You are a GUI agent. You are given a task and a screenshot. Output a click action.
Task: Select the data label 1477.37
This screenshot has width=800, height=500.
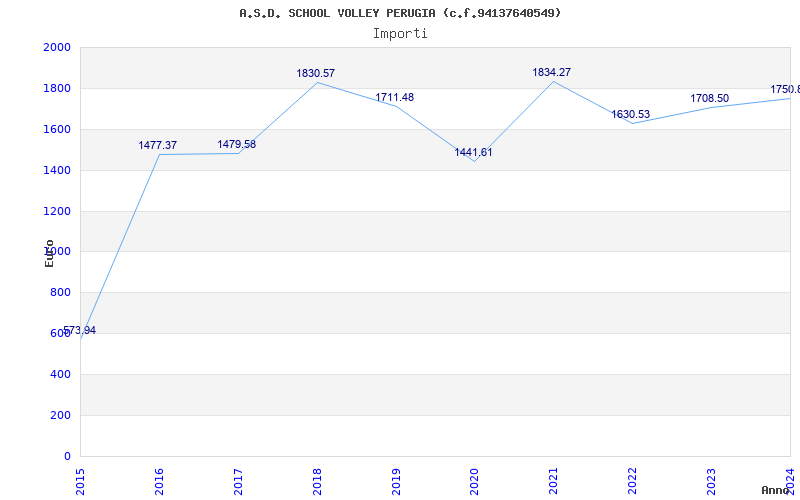coord(158,146)
